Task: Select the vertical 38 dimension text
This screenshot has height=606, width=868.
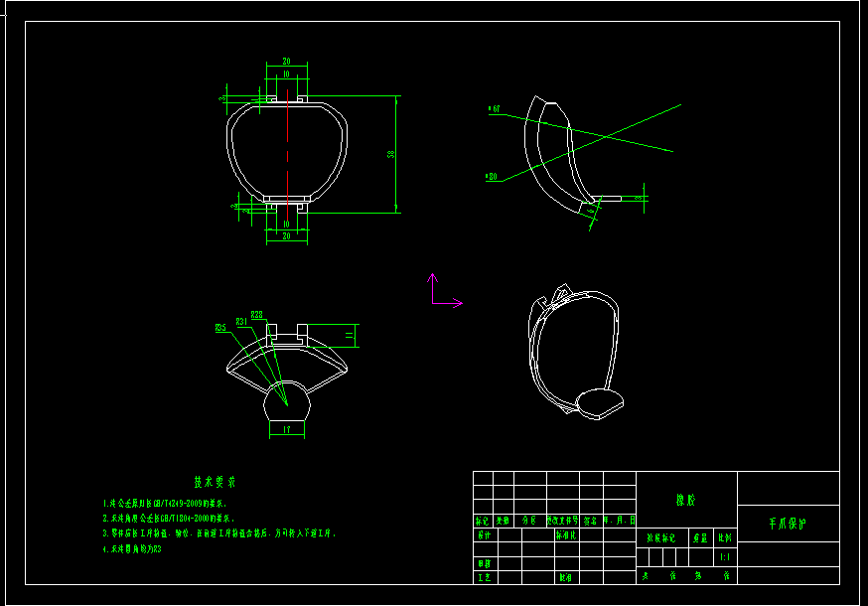Action: (390, 154)
